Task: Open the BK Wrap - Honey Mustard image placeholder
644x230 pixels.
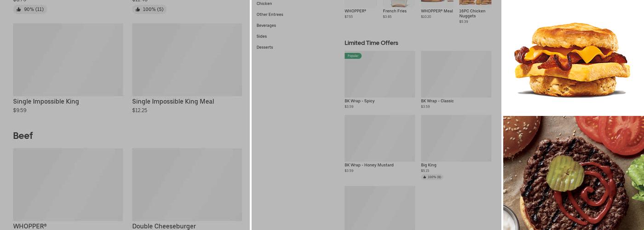Action: pyautogui.click(x=380, y=138)
